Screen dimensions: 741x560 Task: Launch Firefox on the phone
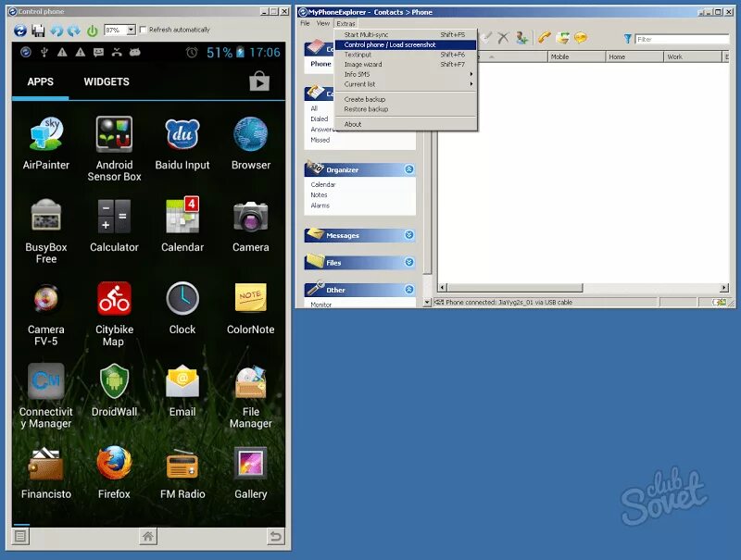click(x=114, y=472)
